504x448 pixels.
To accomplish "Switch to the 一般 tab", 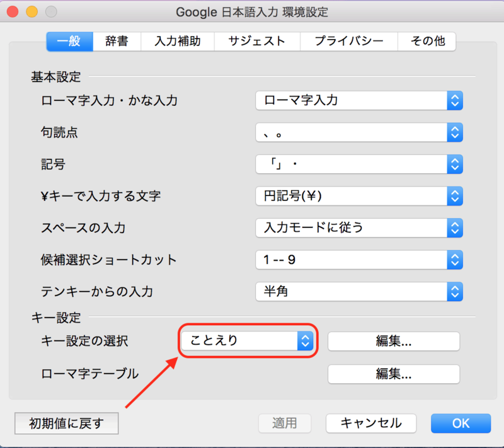I will (x=70, y=42).
